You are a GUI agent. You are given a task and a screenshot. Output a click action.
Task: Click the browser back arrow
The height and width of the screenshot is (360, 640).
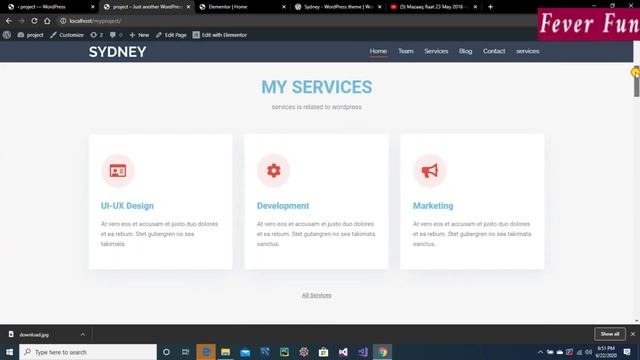pyautogui.click(x=9, y=21)
